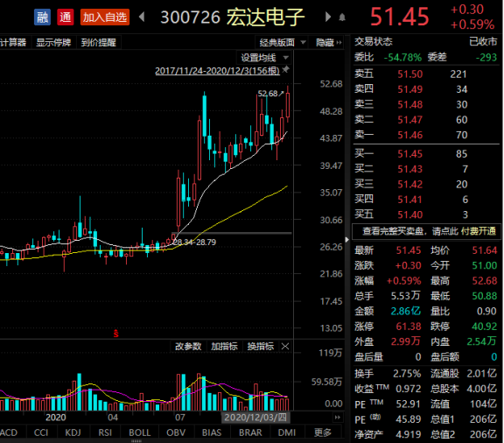Select the BRAR indicator tab

[x=250, y=432]
